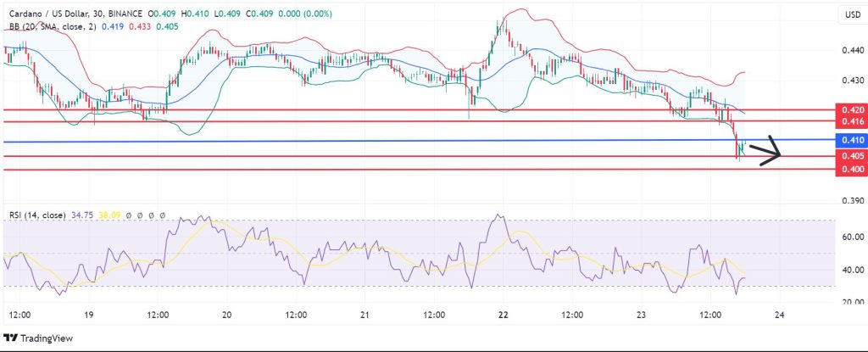Click the RSI 60.00 scale value
This screenshot has width=868, height=352.
coord(850,237)
